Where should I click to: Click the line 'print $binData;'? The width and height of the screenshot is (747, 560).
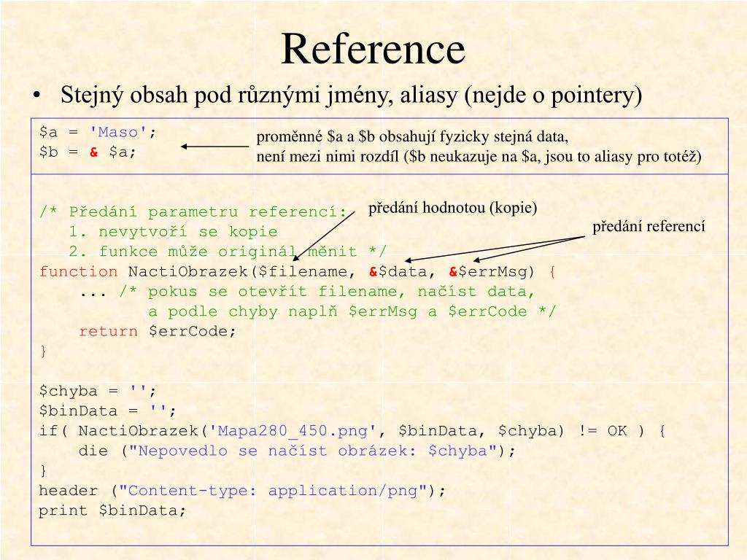click(x=112, y=511)
